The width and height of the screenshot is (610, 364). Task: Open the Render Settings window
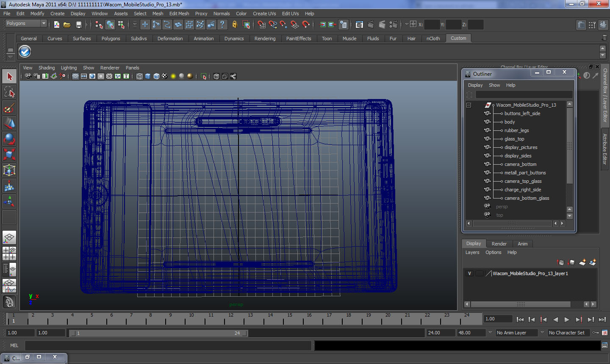coord(393,25)
